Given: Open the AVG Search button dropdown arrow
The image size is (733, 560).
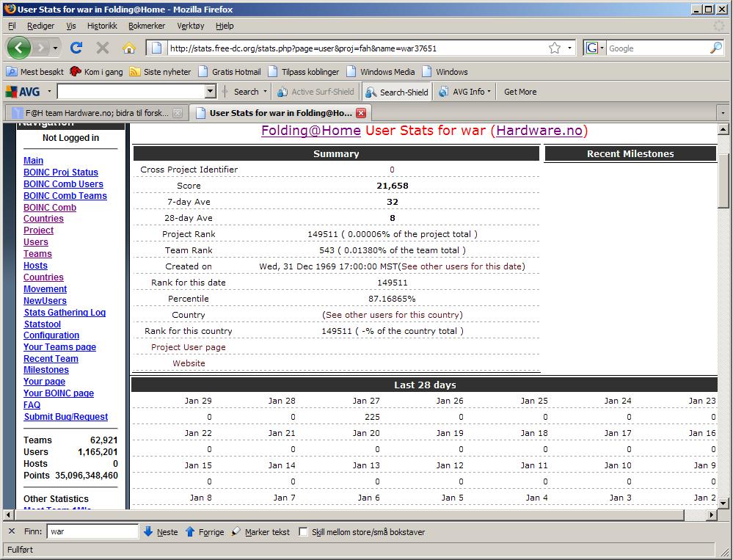Looking at the screenshot, I should pyautogui.click(x=265, y=91).
